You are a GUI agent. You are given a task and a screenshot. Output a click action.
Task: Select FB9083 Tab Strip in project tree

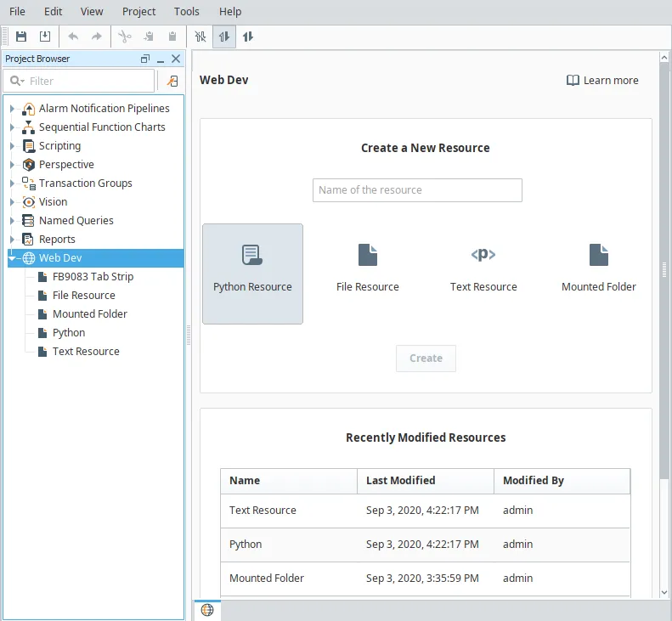point(93,277)
